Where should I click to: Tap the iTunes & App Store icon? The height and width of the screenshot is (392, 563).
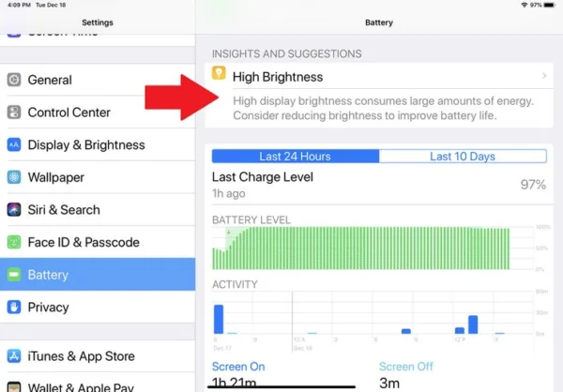point(14,356)
